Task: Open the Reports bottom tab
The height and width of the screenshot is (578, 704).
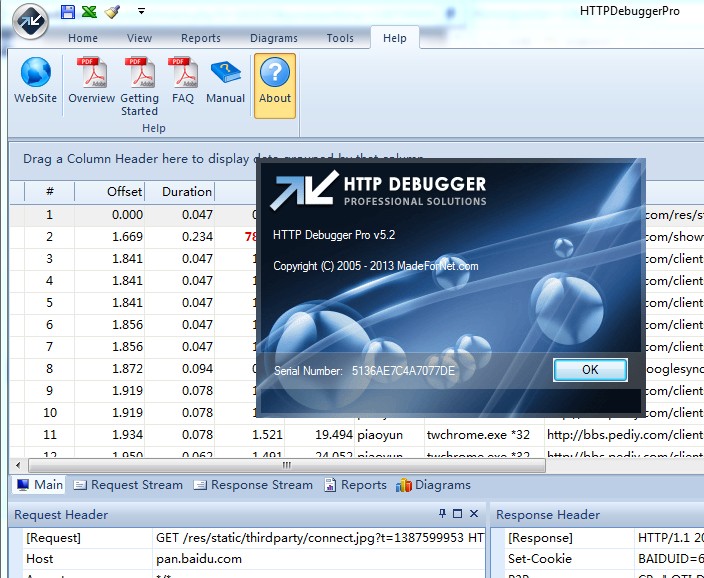Action: [355, 485]
